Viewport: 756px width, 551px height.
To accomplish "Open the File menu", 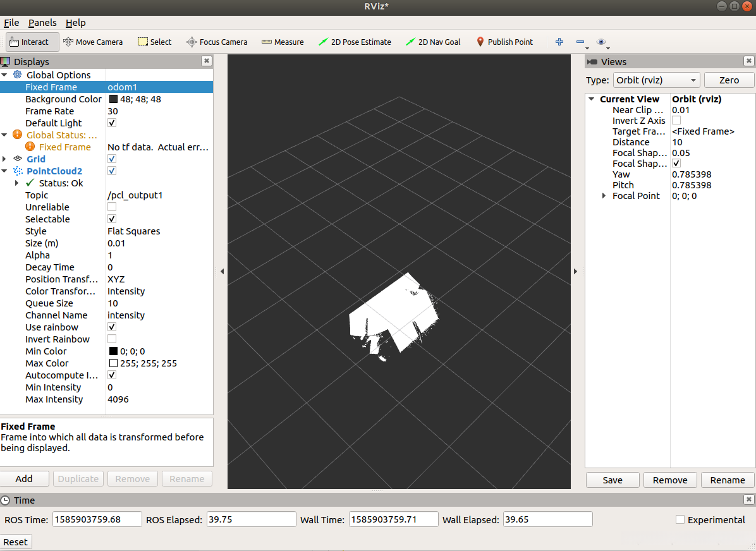I will pos(11,23).
